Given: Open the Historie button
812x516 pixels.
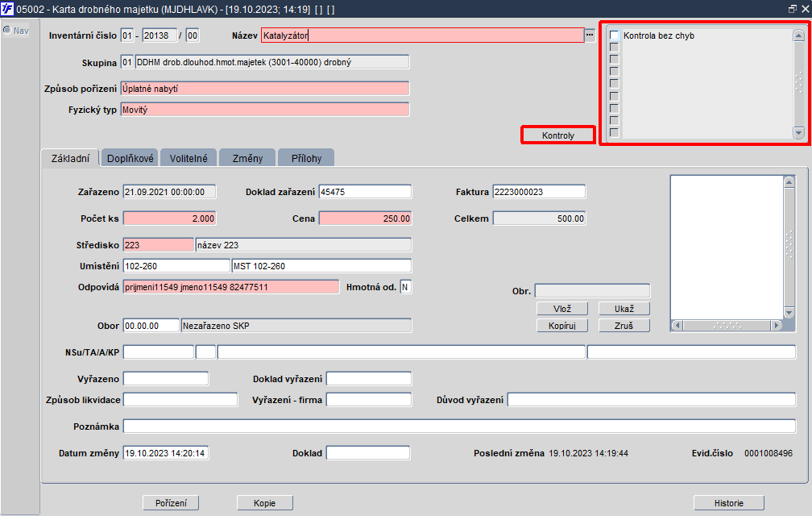Looking at the screenshot, I should click(728, 502).
